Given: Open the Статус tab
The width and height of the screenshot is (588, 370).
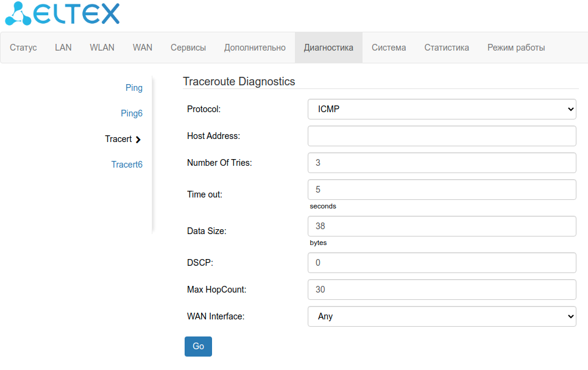Looking at the screenshot, I should click(x=24, y=48).
